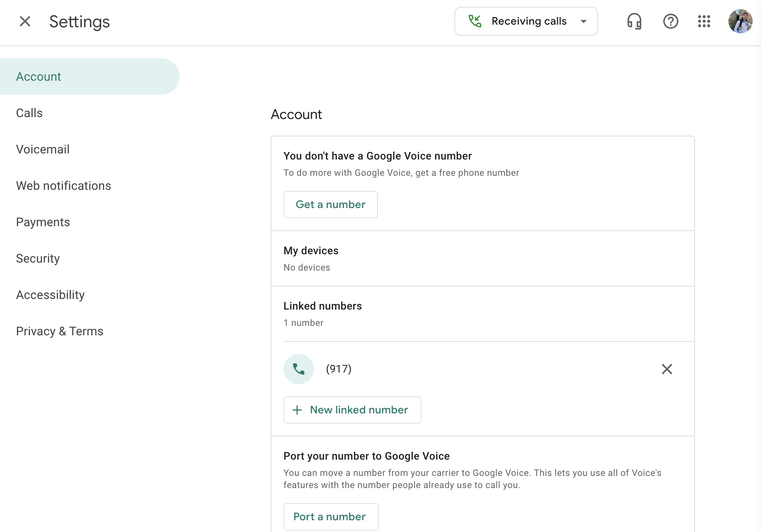Viewport: 761px width, 532px height.
Task: Select the Account sidebar tab
Action: (39, 77)
